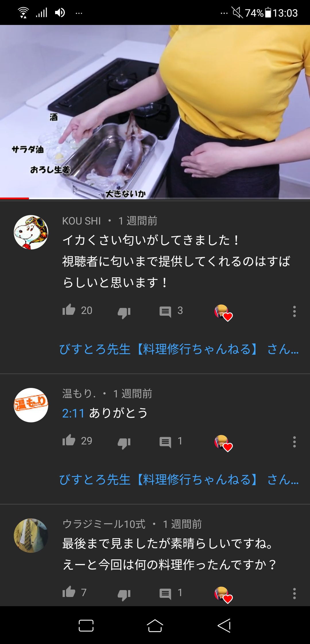Click the video progress bar
The height and width of the screenshot is (644, 310).
point(155,198)
